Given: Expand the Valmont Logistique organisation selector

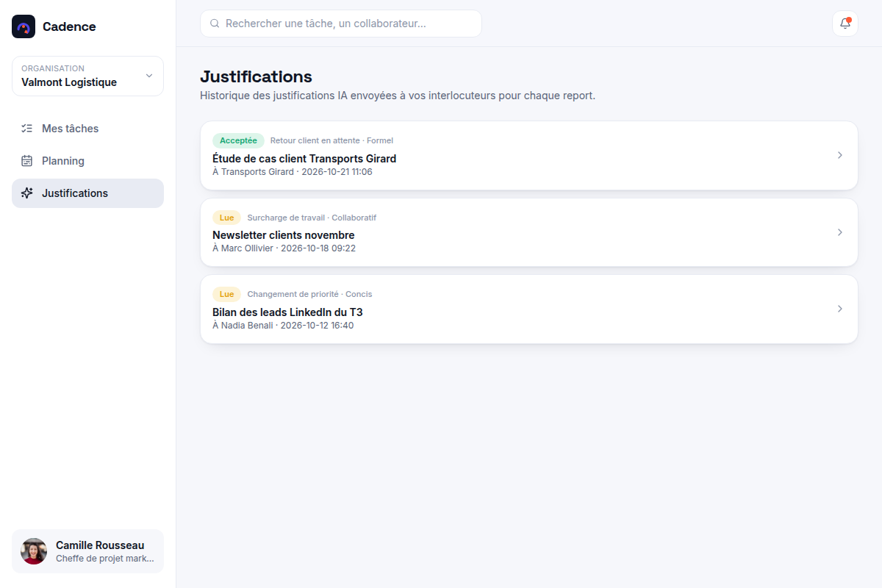Looking at the screenshot, I should [x=87, y=76].
